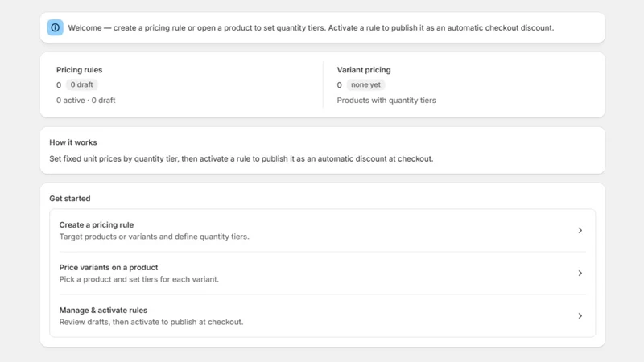This screenshot has height=362, width=644.
Task: Click the blue info icon in the welcome banner
Action: (55, 27)
